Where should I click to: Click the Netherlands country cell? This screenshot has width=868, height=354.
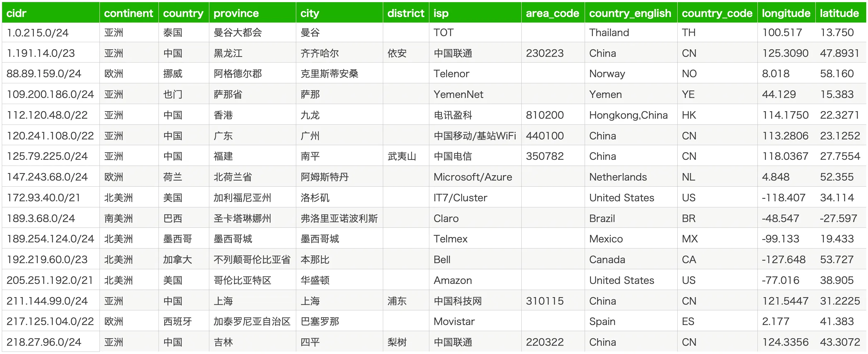(631, 177)
